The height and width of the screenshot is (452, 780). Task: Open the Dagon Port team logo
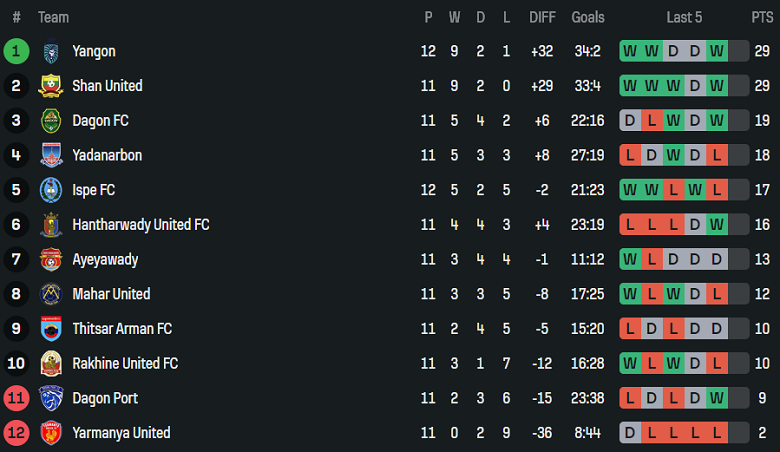50,398
